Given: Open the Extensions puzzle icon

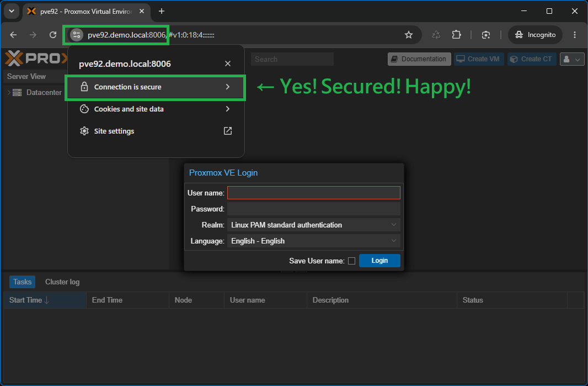Looking at the screenshot, I should pyautogui.click(x=456, y=35).
